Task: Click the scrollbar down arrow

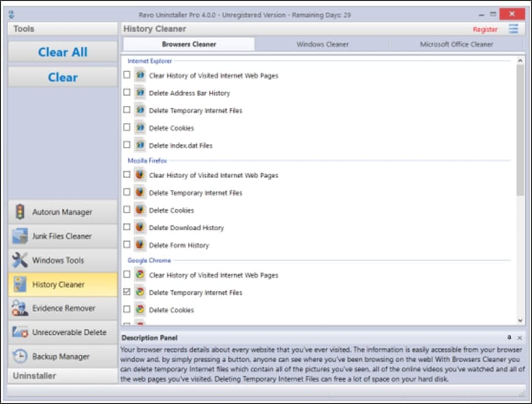Action: 520,320
